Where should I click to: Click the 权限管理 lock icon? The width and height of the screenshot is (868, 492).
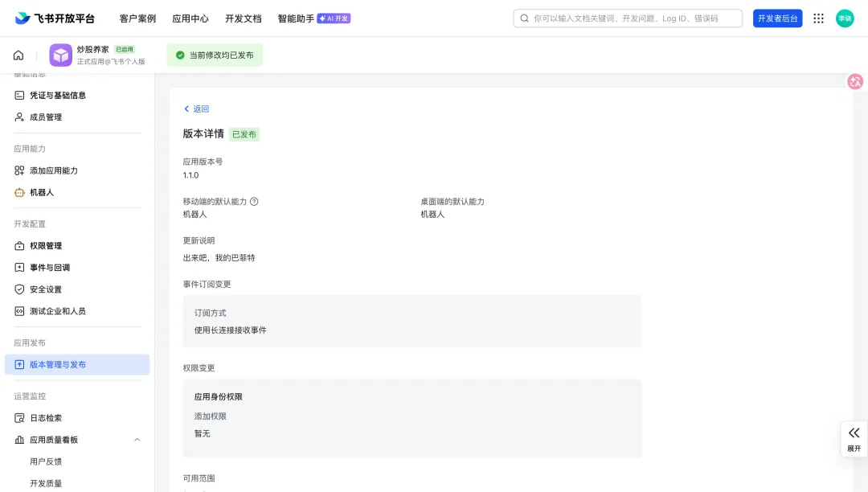[x=19, y=246]
